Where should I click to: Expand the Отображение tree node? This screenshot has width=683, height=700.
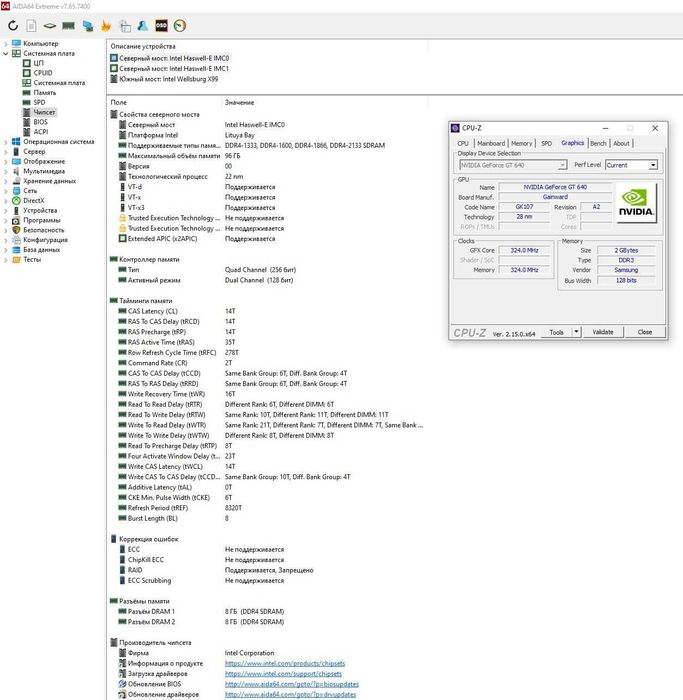click(5, 161)
